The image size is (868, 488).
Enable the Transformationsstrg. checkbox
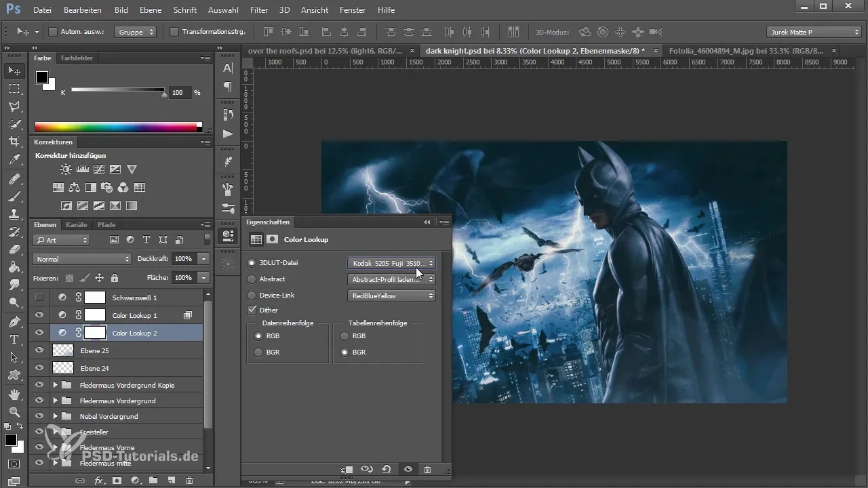[x=174, y=32]
